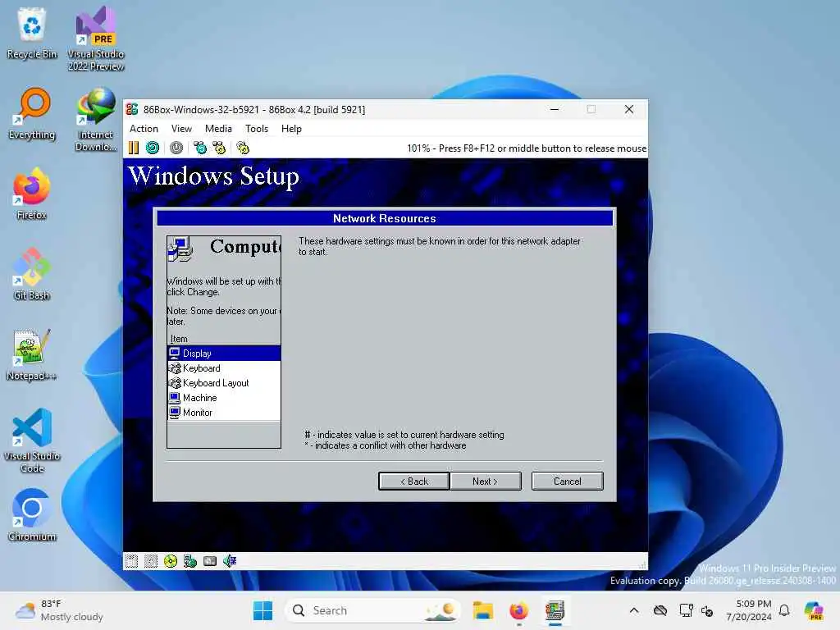The width and height of the screenshot is (840, 630).
Task: Click the network status bar icon
Action: tap(190, 561)
